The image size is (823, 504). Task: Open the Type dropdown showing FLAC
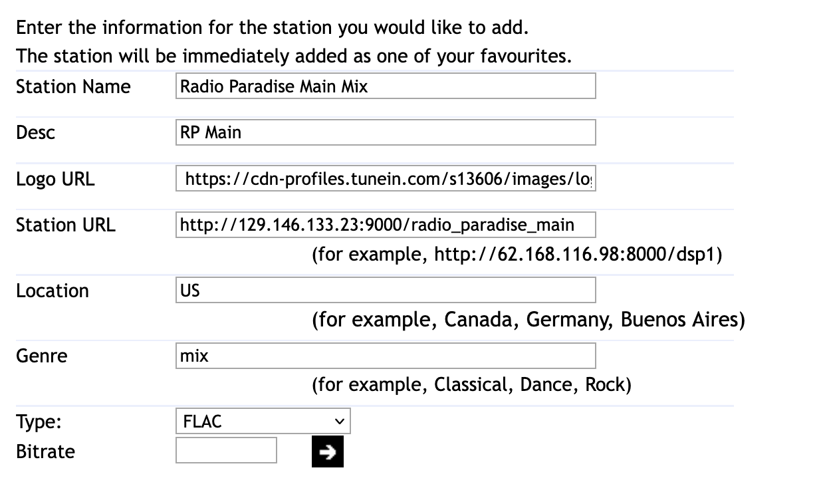coord(263,422)
